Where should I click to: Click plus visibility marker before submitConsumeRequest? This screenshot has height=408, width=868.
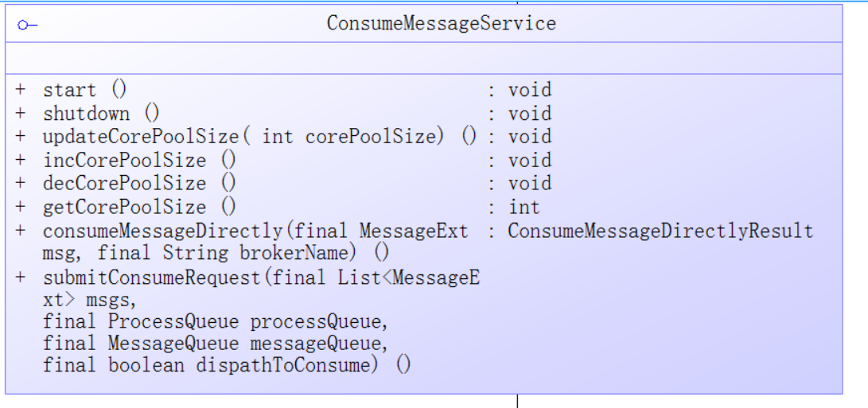tap(21, 278)
